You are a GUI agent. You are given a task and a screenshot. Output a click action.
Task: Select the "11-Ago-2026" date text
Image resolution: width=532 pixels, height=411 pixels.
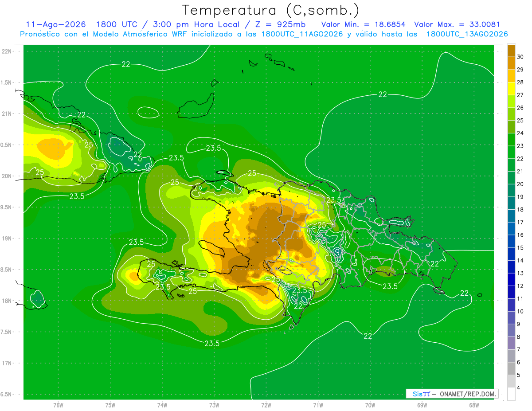click(56, 24)
